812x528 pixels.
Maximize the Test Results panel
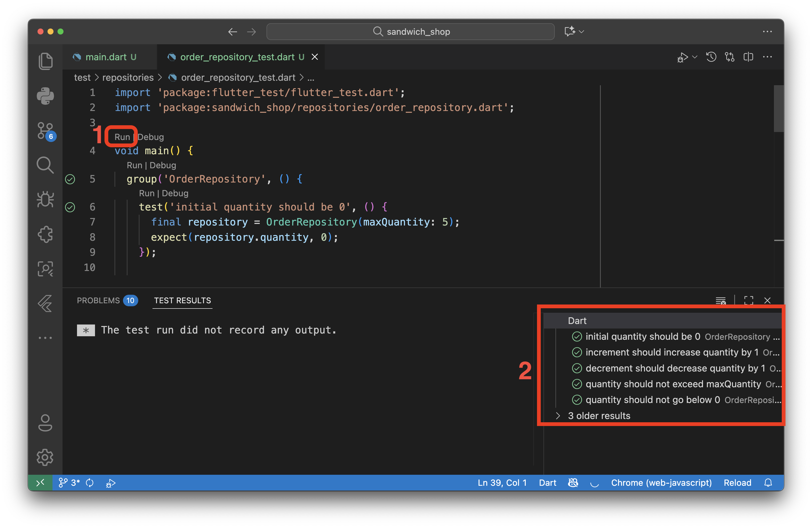click(748, 300)
